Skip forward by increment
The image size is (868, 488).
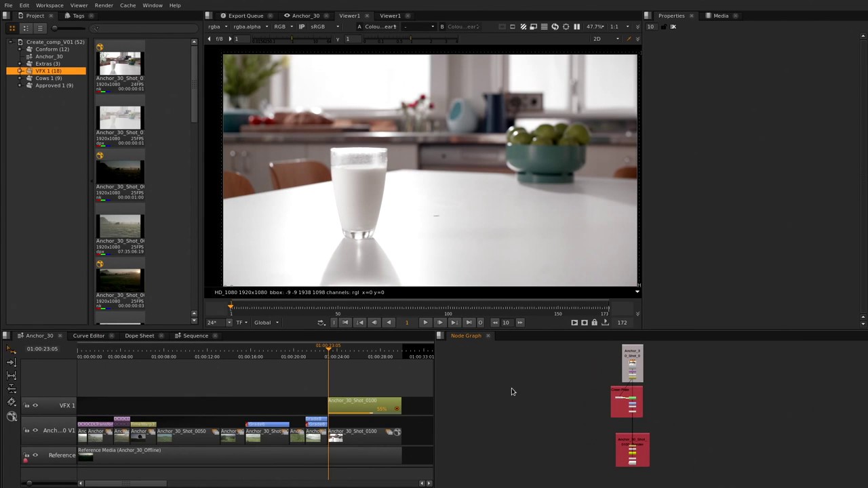click(520, 323)
